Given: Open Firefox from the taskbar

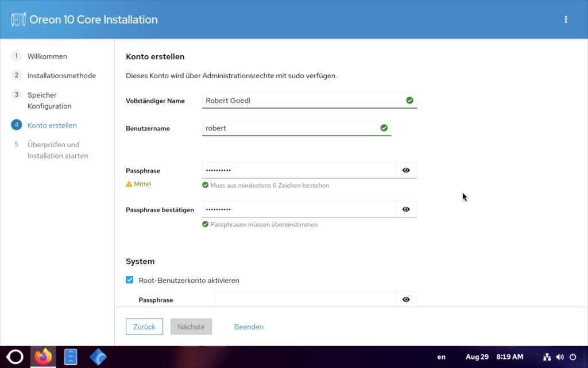Looking at the screenshot, I should pos(43,356).
